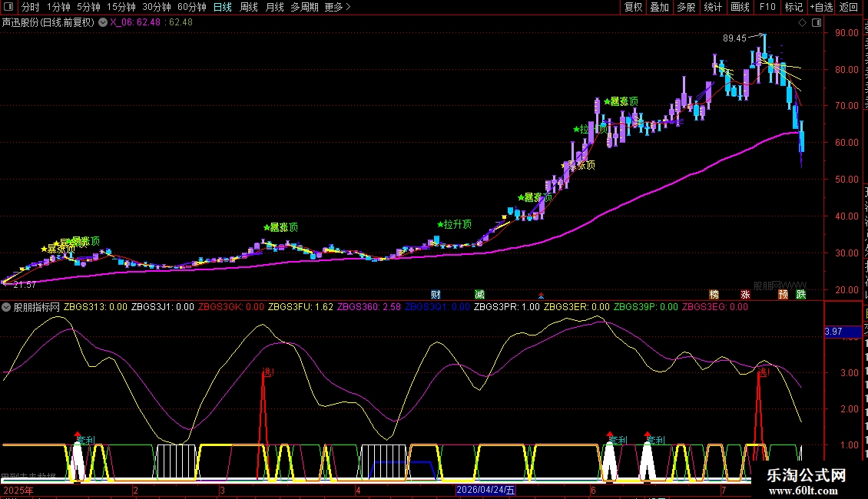Open the 预 forecast marker
The width and height of the screenshot is (868, 499).
click(783, 294)
